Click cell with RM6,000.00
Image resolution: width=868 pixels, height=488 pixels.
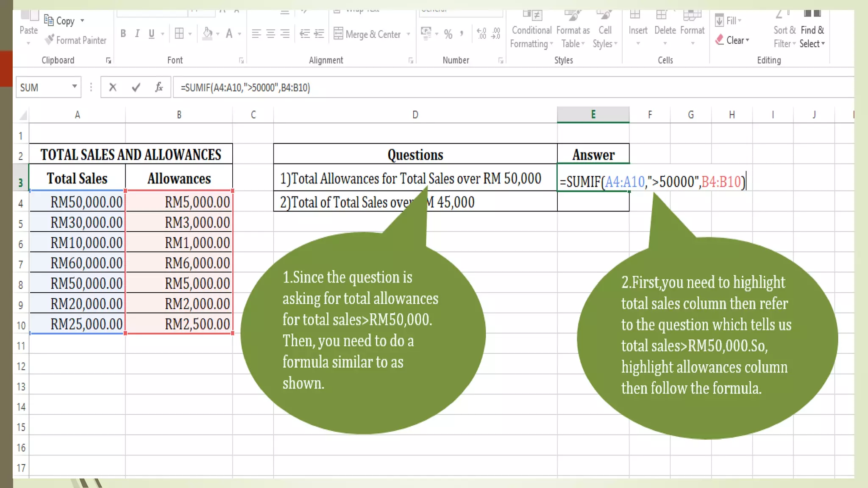tap(179, 263)
